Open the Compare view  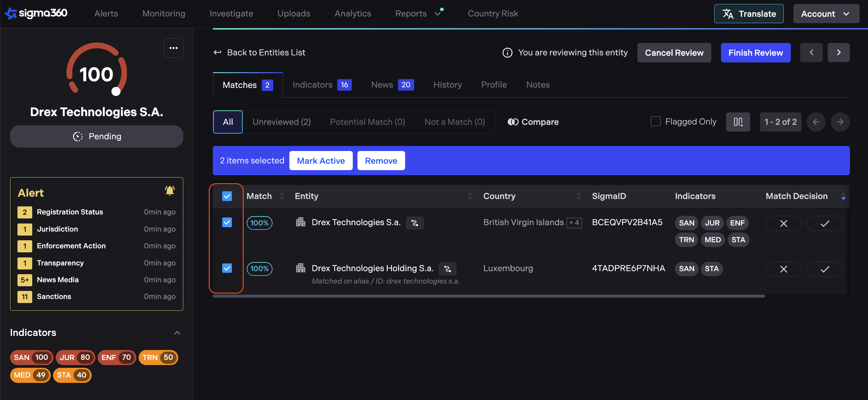coord(533,122)
